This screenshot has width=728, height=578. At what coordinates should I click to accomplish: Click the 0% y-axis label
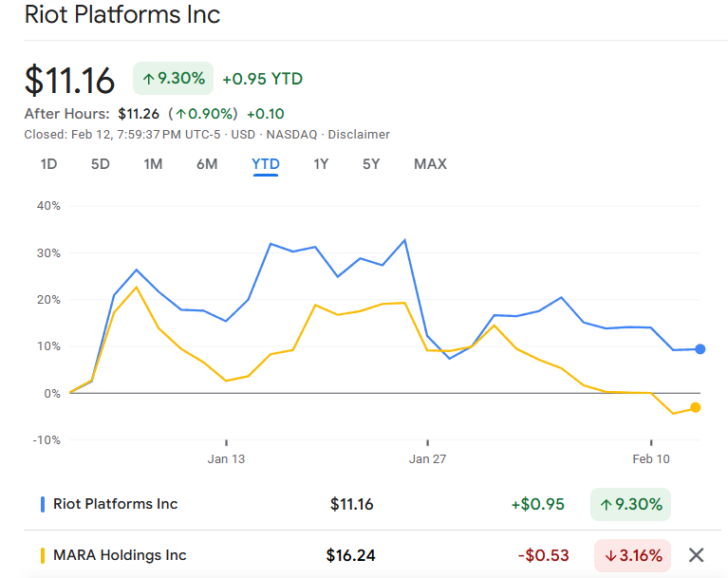tap(52, 394)
